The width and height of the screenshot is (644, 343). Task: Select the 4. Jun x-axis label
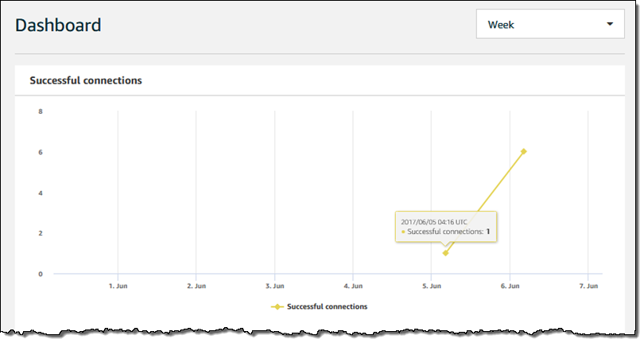[x=352, y=285]
